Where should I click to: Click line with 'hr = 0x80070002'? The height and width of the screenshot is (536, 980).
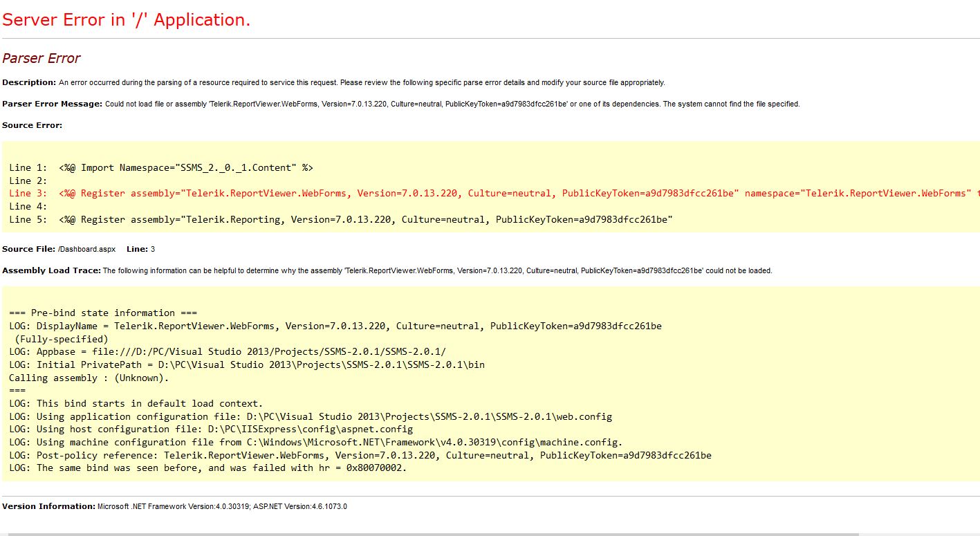(208, 468)
